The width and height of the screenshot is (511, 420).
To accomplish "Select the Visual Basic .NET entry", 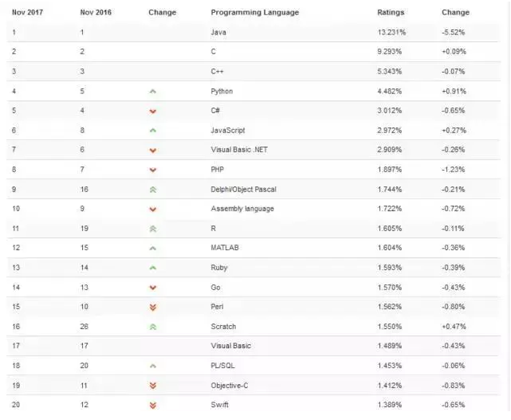I will pyautogui.click(x=239, y=150).
